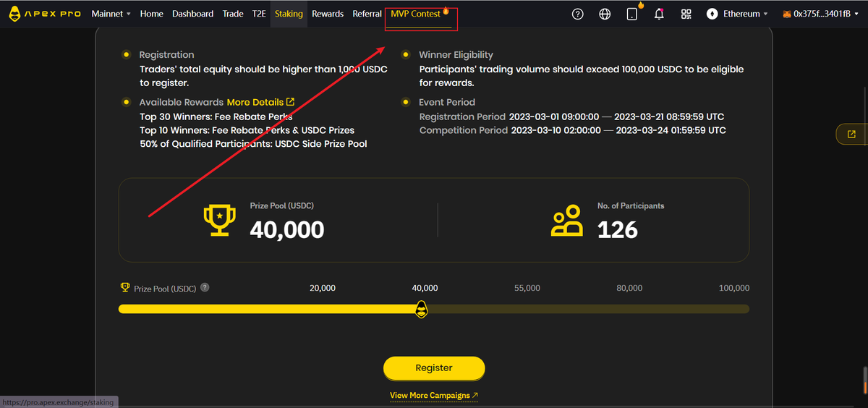Open the language globe icon

[x=605, y=14]
